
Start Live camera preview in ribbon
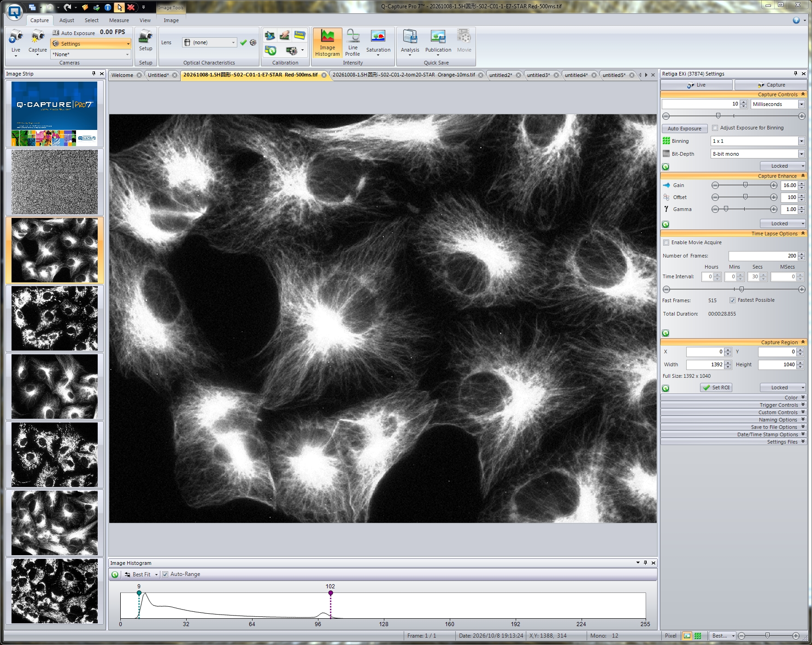[x=16, y=43]
